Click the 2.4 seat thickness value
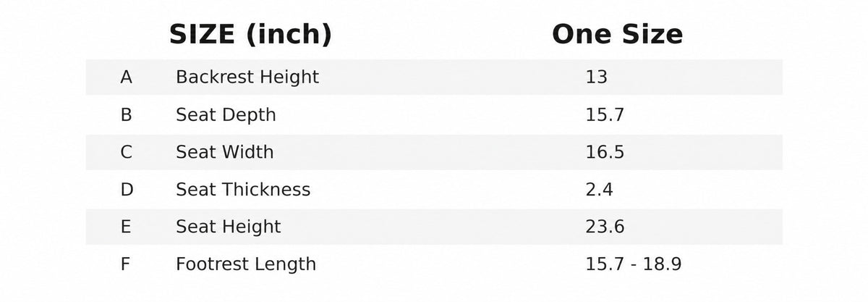868x302 pixels. 600,190
